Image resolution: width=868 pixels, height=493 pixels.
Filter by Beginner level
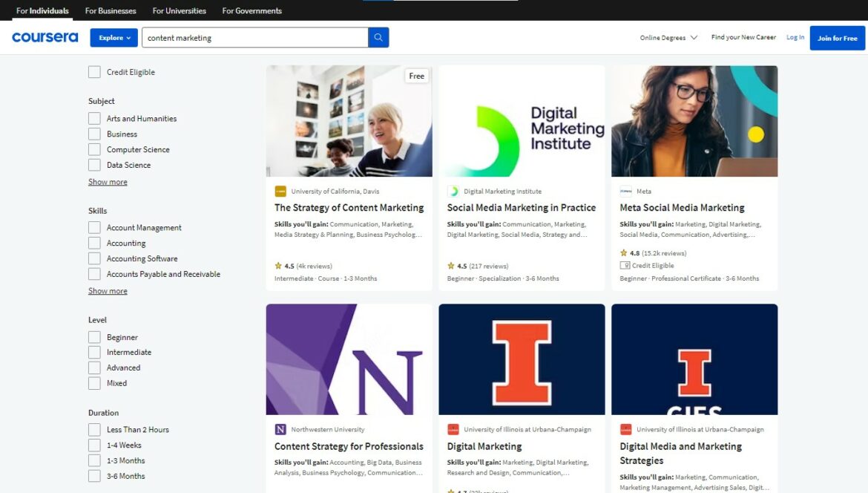click(95, 337)
